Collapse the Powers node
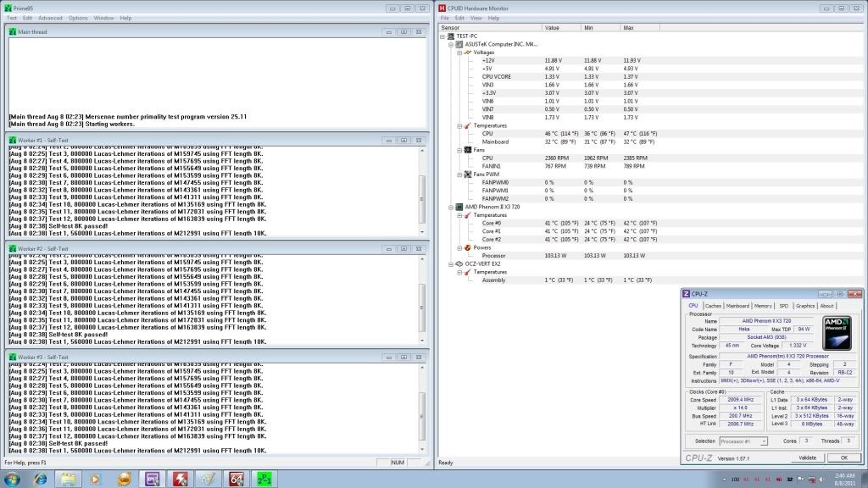868x488 pixels. point(459,248)
